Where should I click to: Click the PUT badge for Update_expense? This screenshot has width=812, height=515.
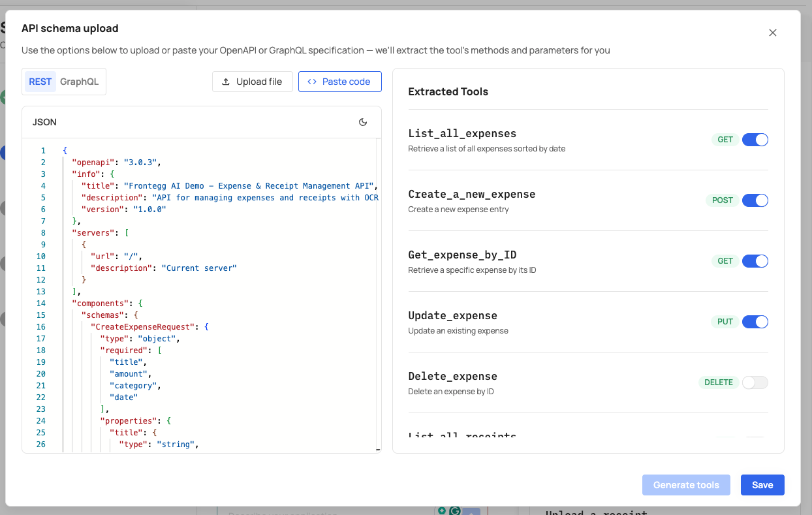coord(726,321)
